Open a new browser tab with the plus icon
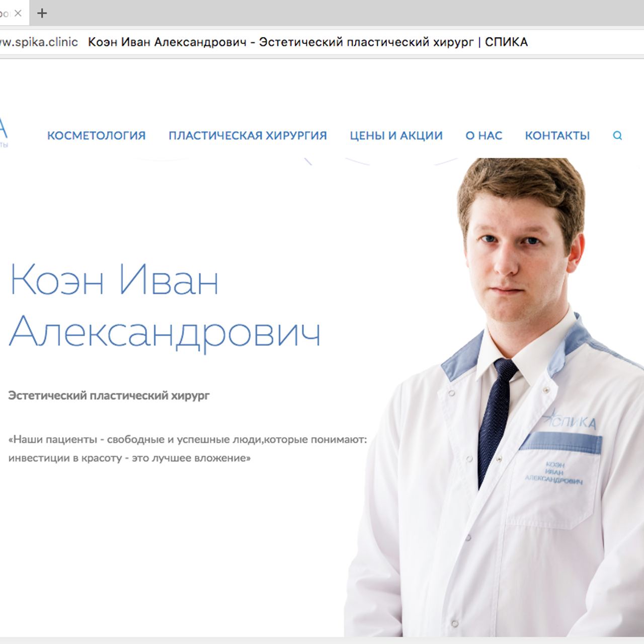 coord(42,14)
